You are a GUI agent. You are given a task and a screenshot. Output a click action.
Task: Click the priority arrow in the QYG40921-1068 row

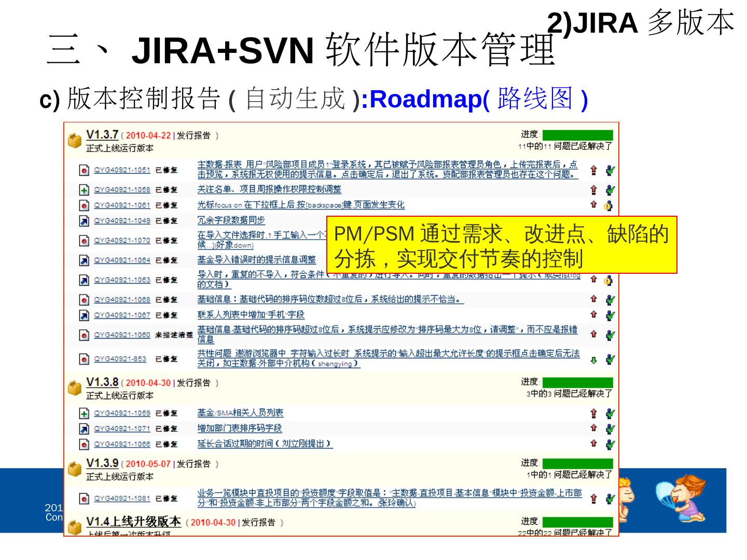pyautogui.click(x=594, y=299)
